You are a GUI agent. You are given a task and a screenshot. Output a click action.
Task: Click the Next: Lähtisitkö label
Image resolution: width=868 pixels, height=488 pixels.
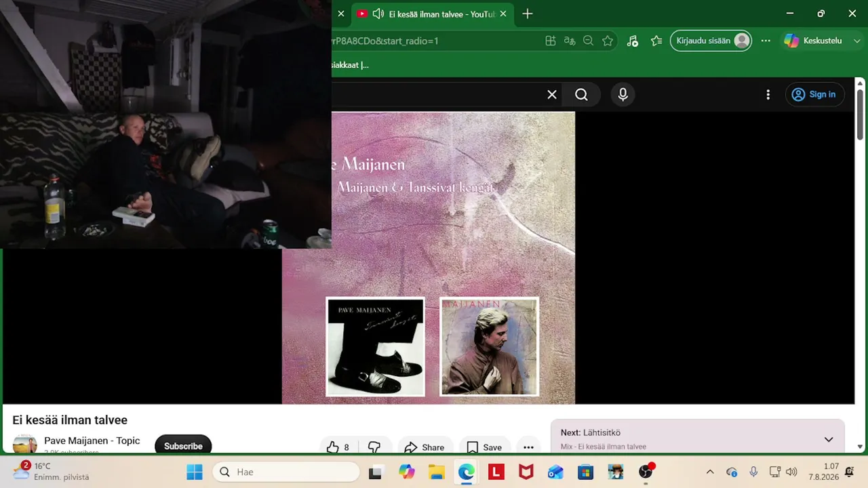591,432
